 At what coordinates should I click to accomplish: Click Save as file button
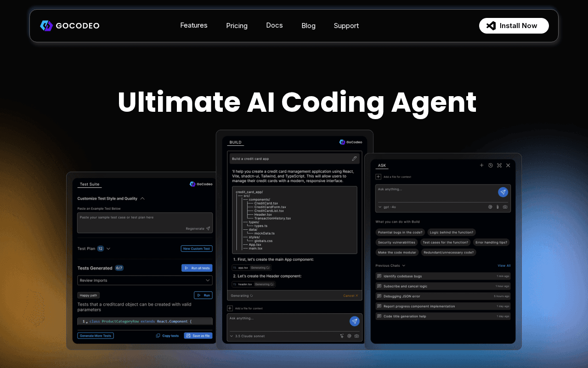pos(198,336)
